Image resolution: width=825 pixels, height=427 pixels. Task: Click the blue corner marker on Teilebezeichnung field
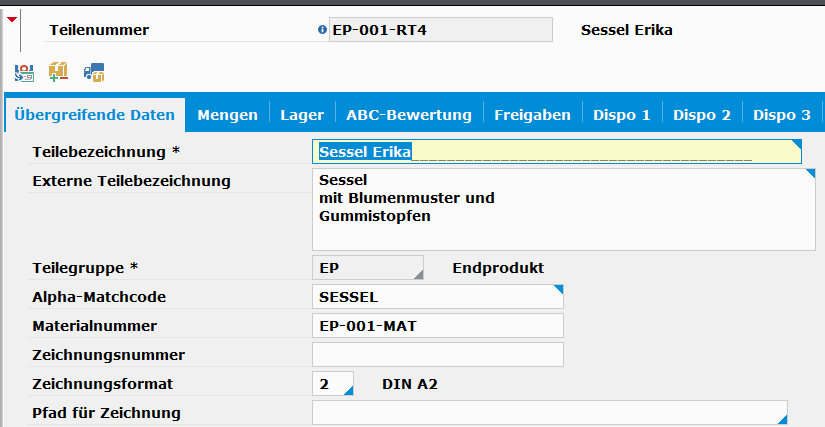[797, 144]
